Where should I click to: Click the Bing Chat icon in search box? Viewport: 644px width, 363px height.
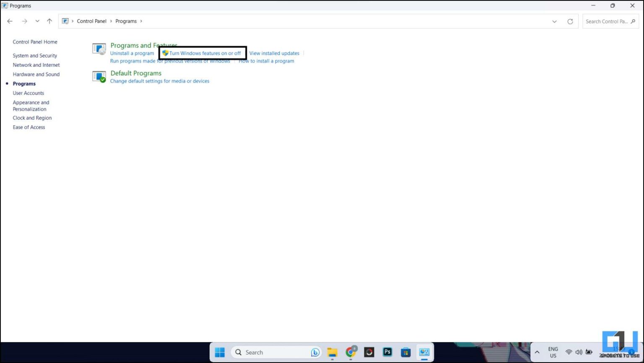point(314,352)
